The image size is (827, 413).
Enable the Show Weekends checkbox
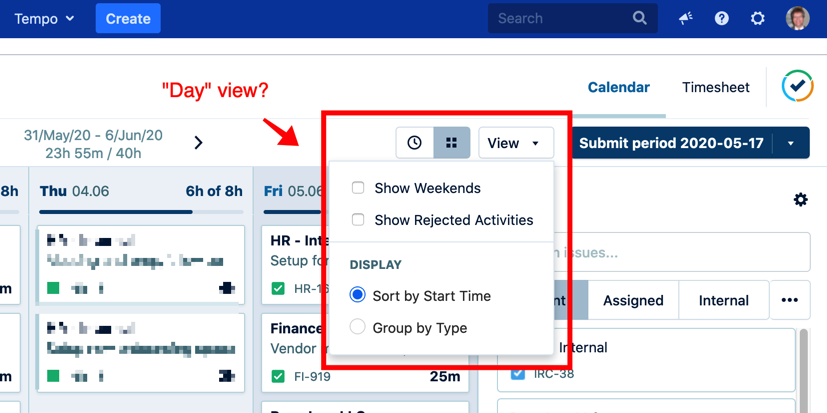tap(358, 188)
